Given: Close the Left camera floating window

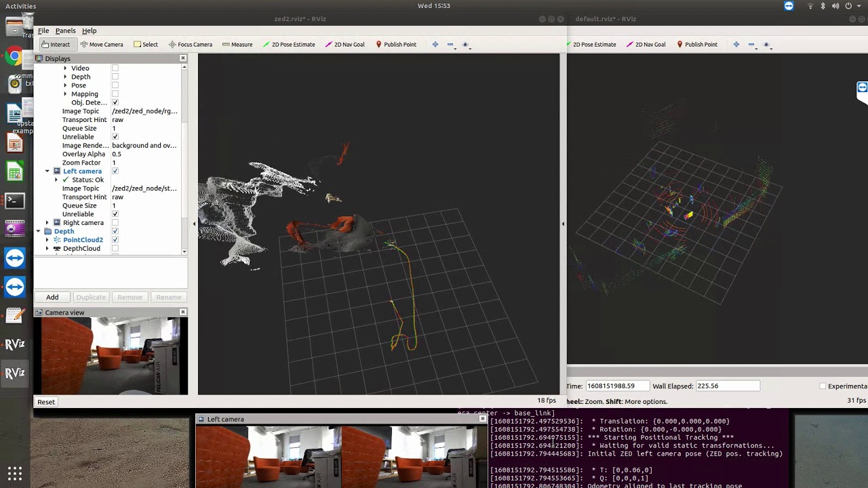Looking at the screenshot, I should (x=482, y=419).
